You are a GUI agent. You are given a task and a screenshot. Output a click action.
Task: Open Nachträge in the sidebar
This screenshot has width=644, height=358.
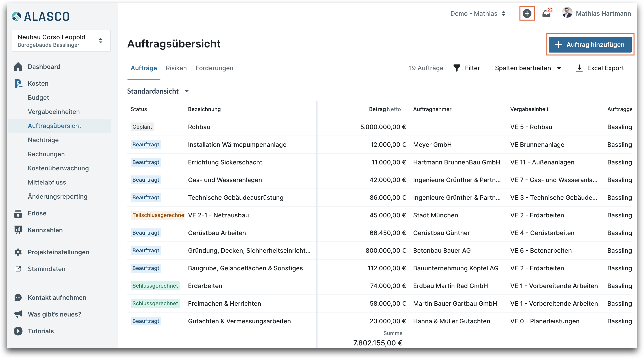point(43,140)
